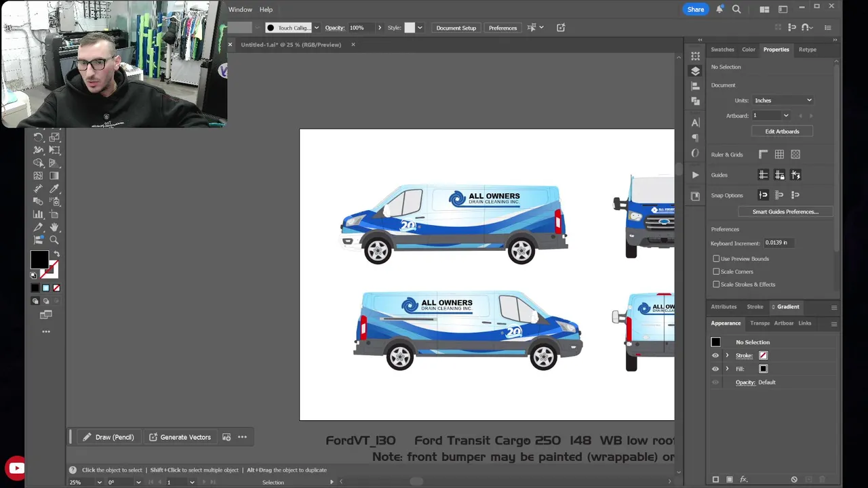Click Clear Appearance icon at panel bottom

[x=794, y=480]
